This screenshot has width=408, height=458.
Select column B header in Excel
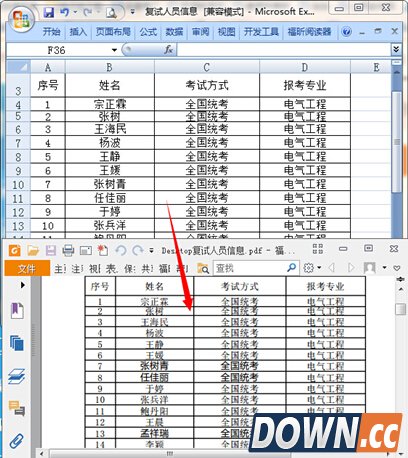click(110, 67)
